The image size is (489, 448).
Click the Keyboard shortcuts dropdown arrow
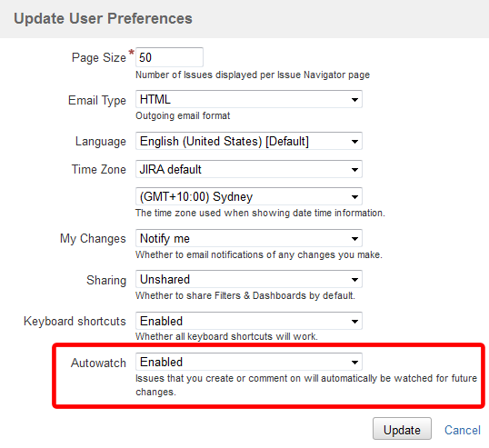pyautogui.click(x=354, y=322)
